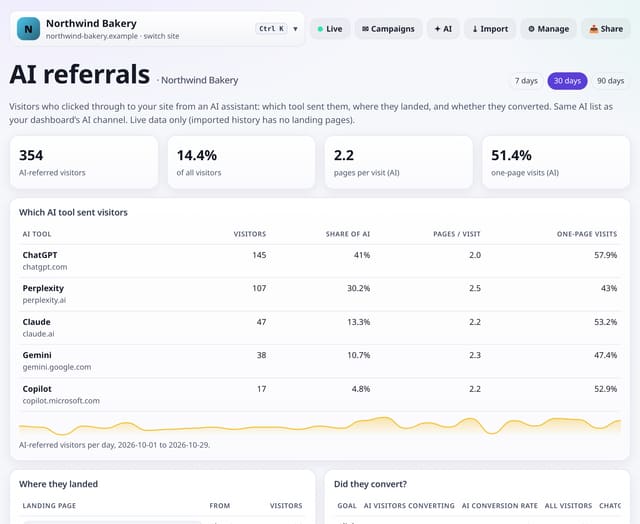The height and width of the screenshot is (524, 640).
Task: Click the northwind-bakery.example switch site text
Action: point(113,36)
